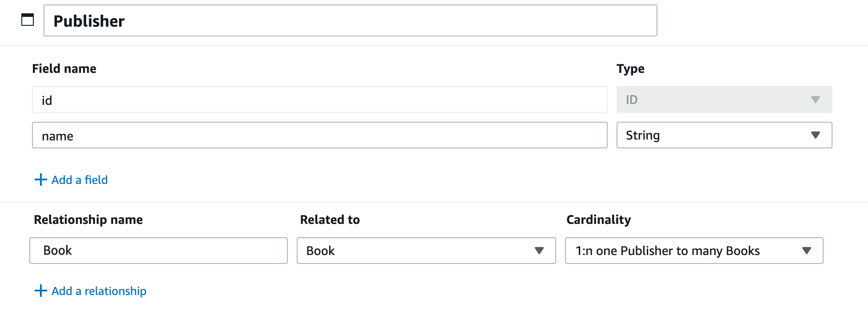Add a new field to Publisher model
Viewport: 868px width, 319px height.
tap(71, 179)
